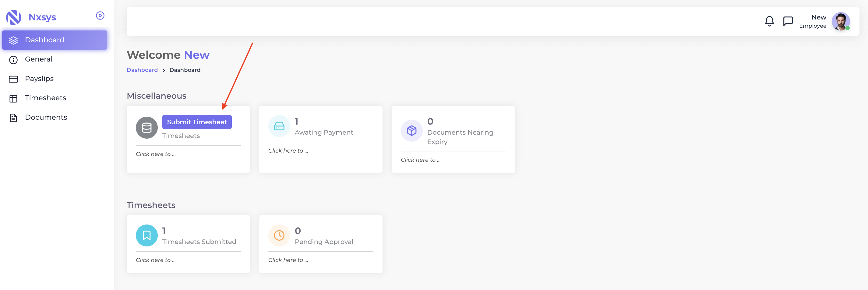
Task: Click the Nxsys logo icon
Action: [13, 17]
